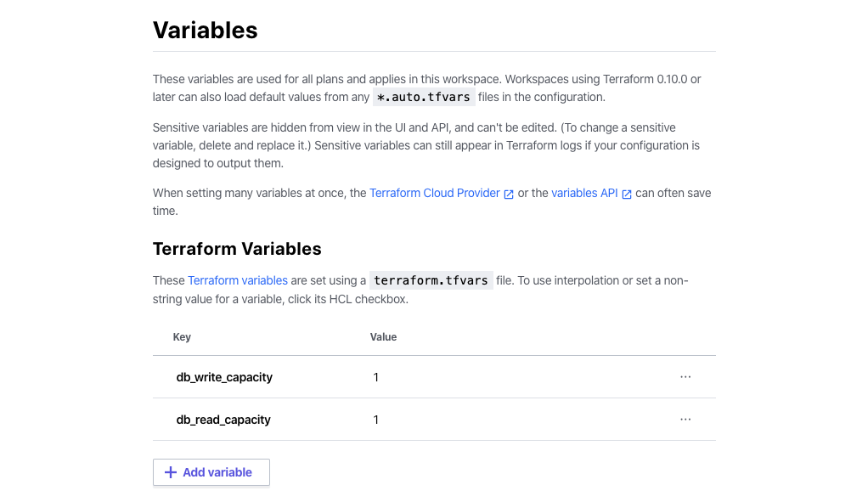
Task: Click the plus icon in Add variable
Action: tap(171, 472)
